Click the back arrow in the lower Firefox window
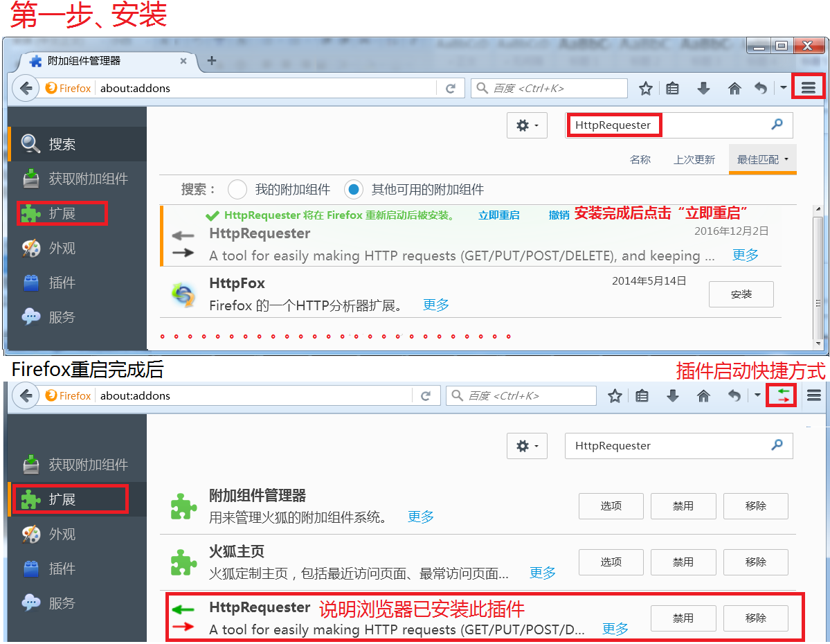 [26, 395]
